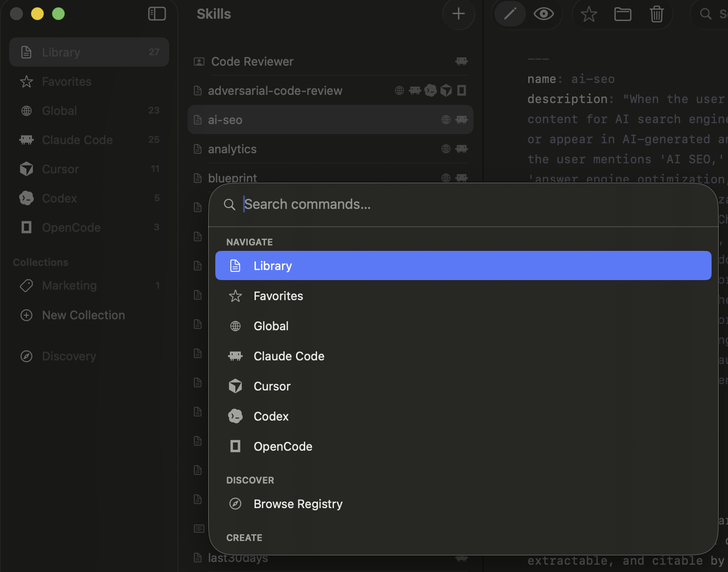728x572 pixels.
Task: Click the OpenCode icon on adversarial-code-review row
Action: click(x=462, y=90)
